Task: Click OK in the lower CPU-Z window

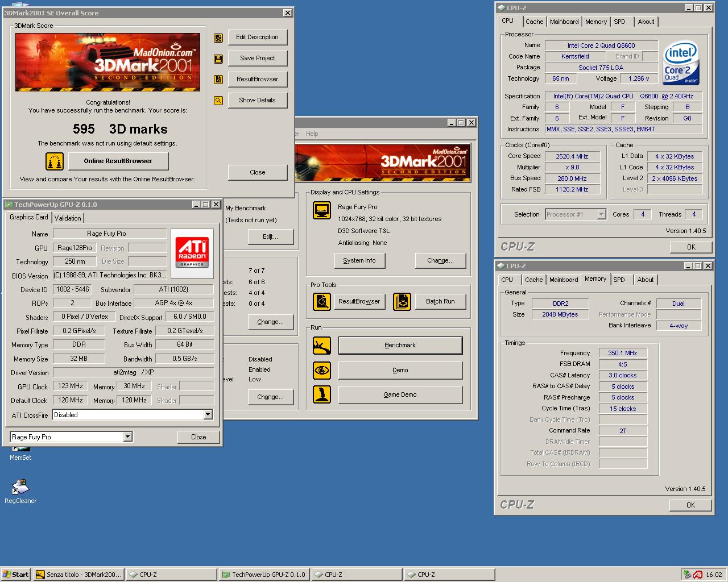Action: pos(690,505)
